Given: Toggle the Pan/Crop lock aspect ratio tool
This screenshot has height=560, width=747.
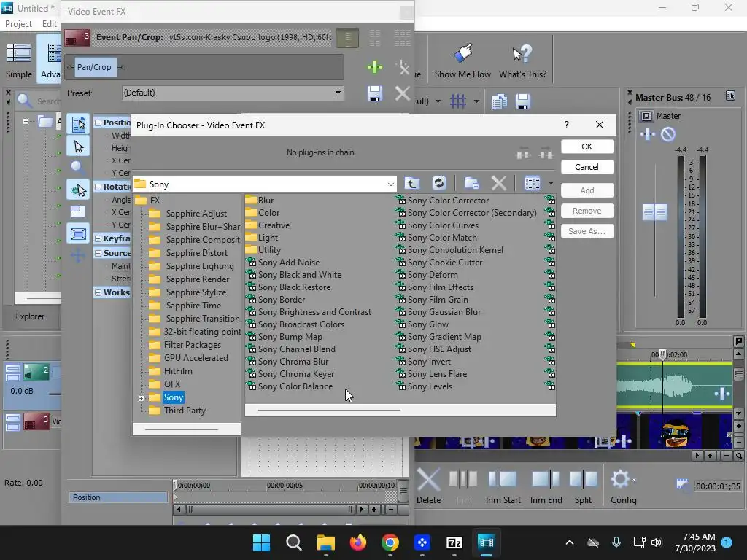Looking at the screenshot, I should click(77, 211).
